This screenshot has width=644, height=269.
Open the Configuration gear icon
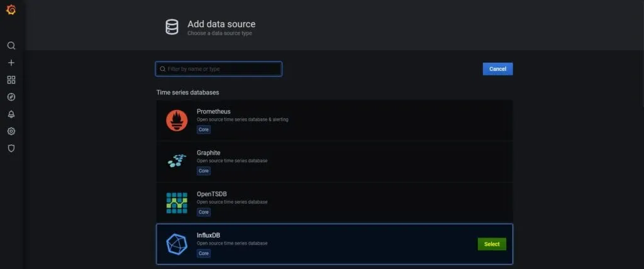(x=11, y=131)
